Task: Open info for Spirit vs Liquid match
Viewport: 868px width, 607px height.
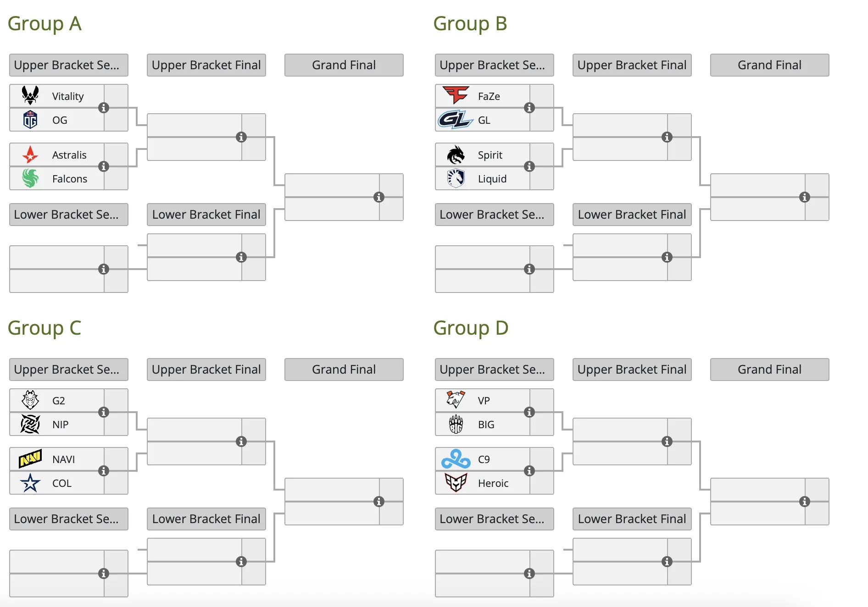Action: [529, 166]
